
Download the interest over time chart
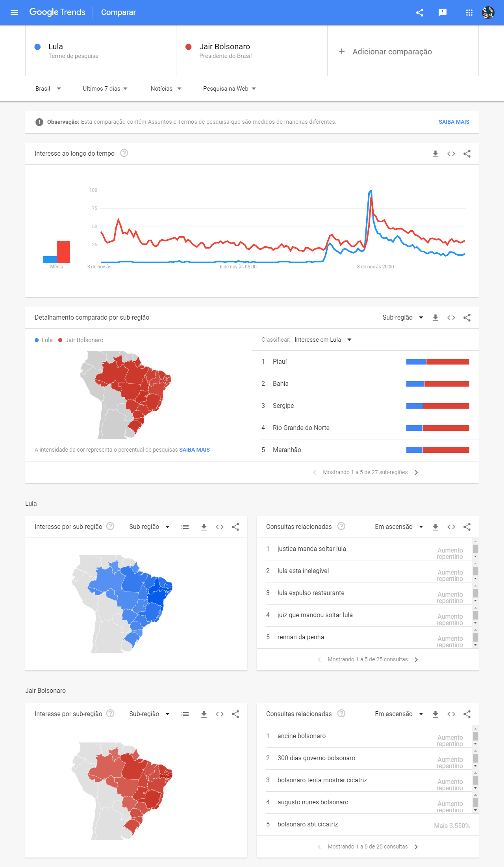pos(435,154)
